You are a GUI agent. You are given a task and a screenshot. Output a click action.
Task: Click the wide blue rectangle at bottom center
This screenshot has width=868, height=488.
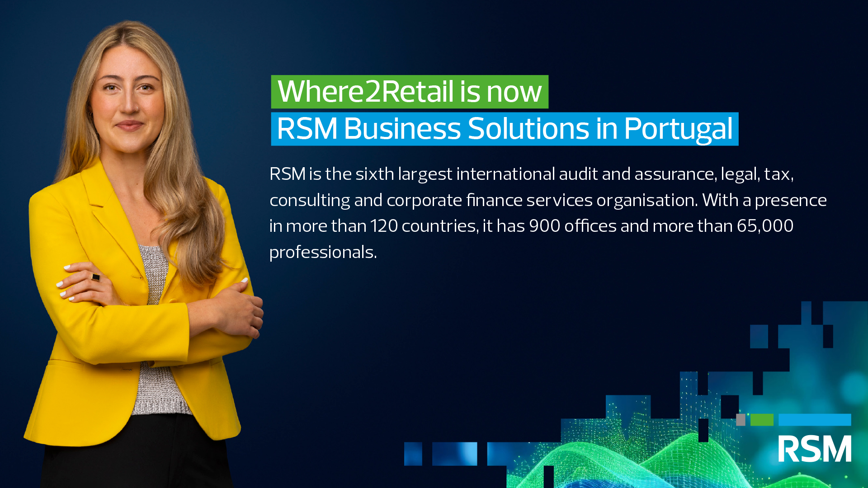[x=454, y=454]
